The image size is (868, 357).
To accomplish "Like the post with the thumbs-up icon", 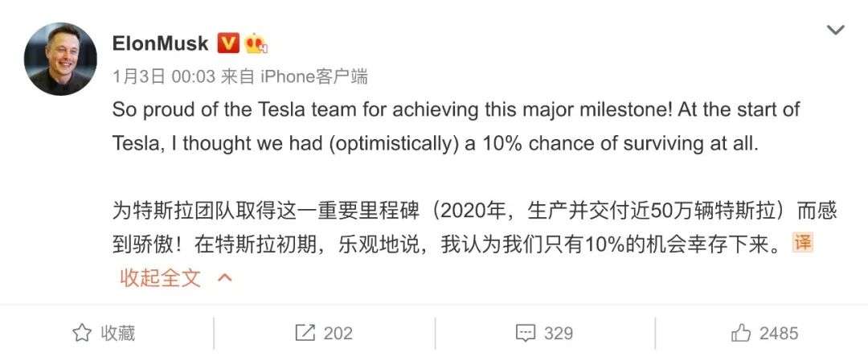I will [740, 333].
